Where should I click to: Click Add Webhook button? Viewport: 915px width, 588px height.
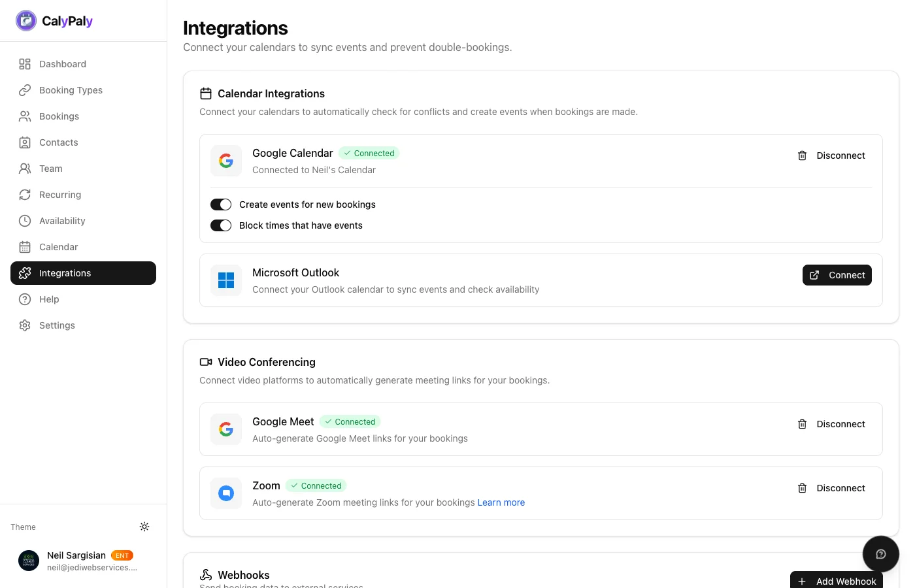point(837,580)
